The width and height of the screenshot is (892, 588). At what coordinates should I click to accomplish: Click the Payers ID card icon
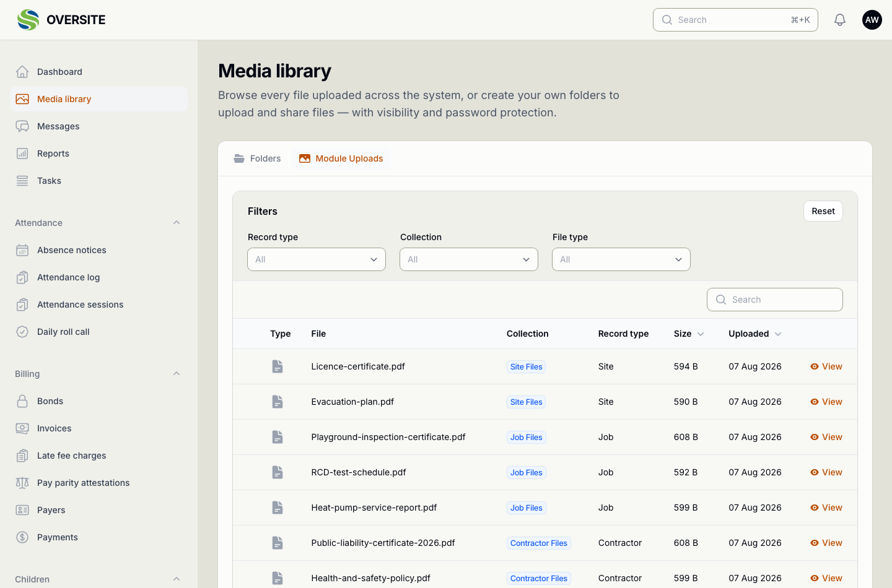(22, 510)
